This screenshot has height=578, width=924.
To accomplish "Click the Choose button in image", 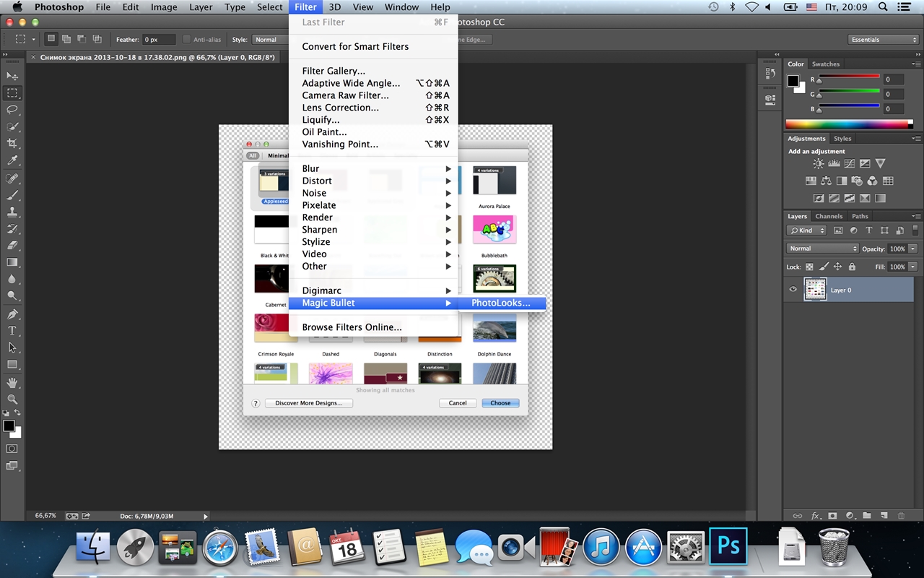I will point(500,403).
